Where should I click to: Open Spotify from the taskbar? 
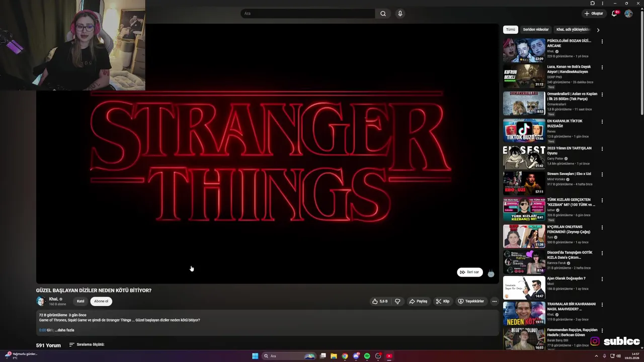[x=367, y=356]
